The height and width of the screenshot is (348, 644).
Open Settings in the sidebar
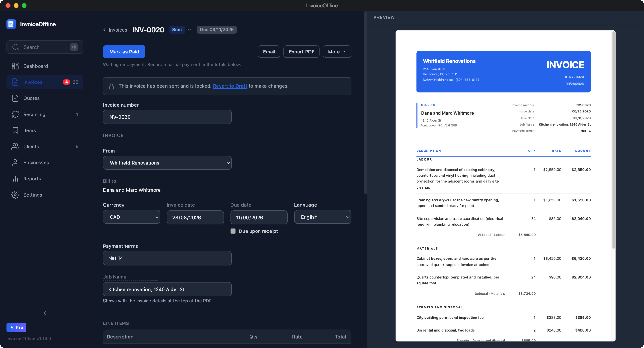[x=45, y=195]
